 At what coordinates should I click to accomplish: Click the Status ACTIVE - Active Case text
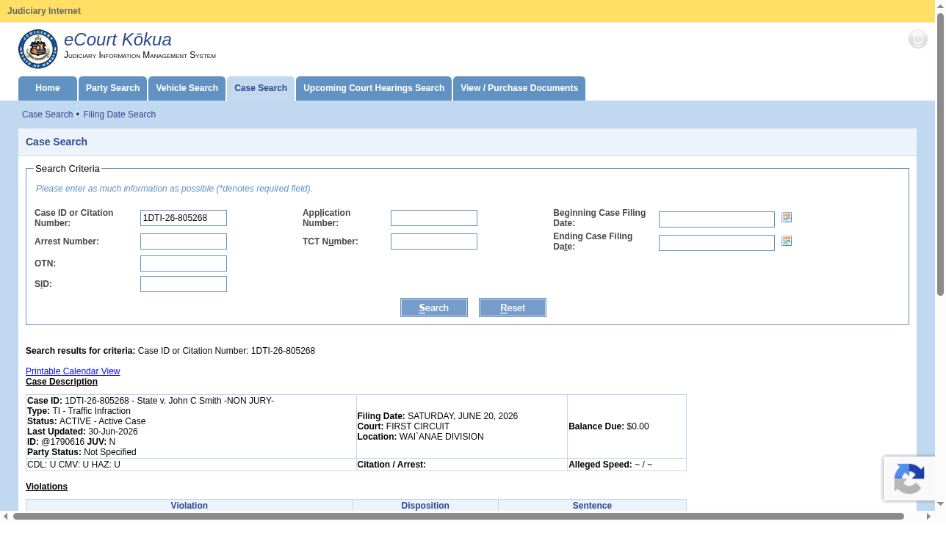pyautogui.click(x=87, y=421)
